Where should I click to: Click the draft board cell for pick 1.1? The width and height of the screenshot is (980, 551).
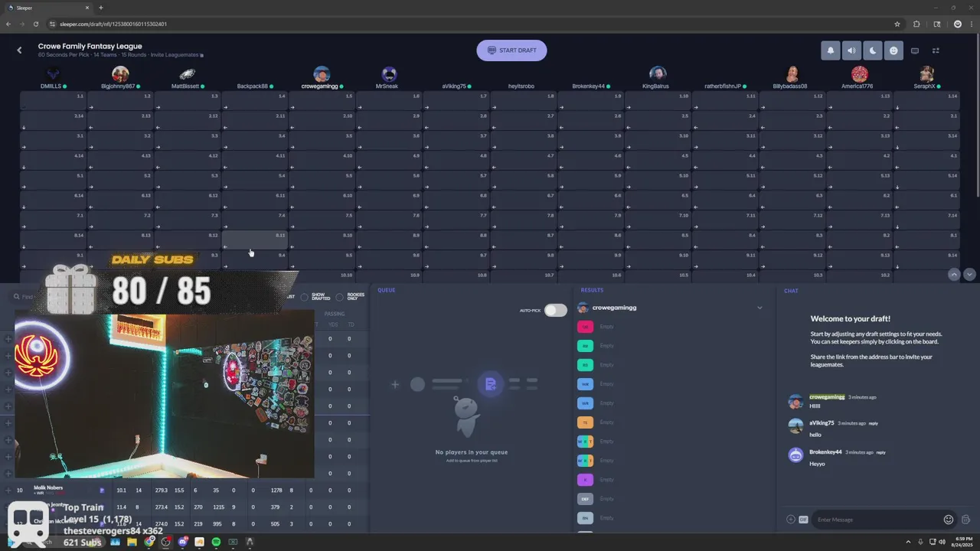pos(53,101)
